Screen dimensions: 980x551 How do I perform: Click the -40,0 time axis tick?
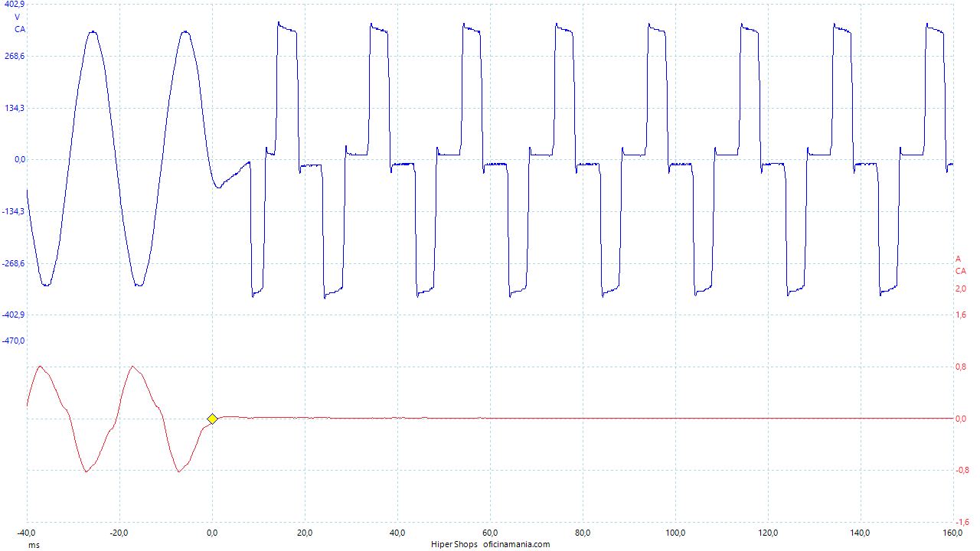[x=27, y=533]
